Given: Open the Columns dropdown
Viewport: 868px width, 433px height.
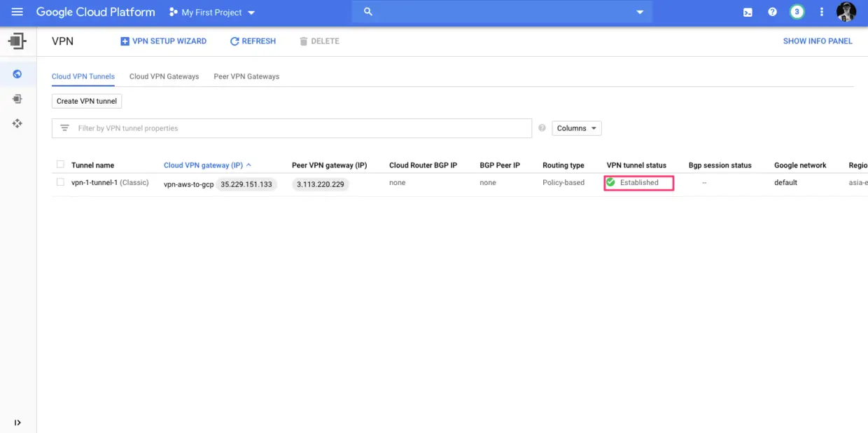Looking at the screenshot, I should tap(577, 128).
